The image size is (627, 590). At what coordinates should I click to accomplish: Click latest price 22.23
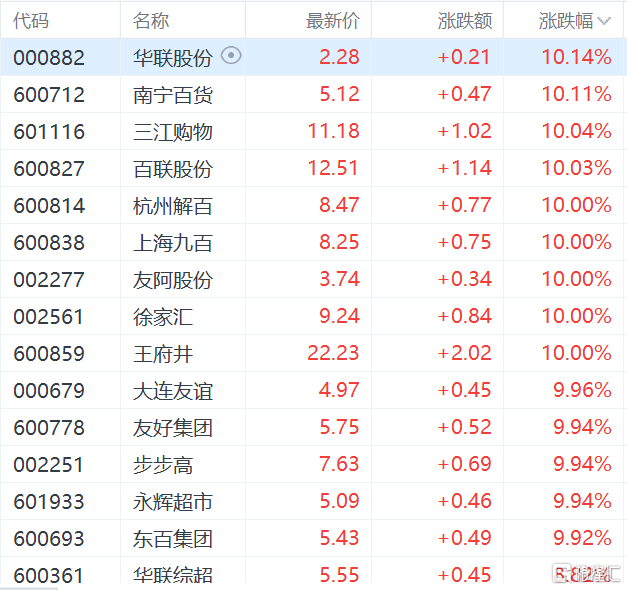(x=333, y=353)
